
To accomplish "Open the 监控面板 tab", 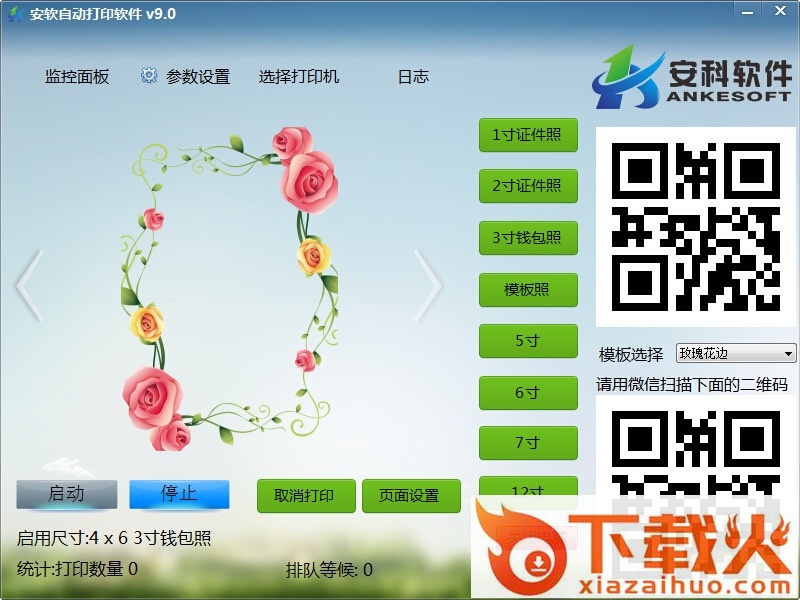I will point(77,77).
